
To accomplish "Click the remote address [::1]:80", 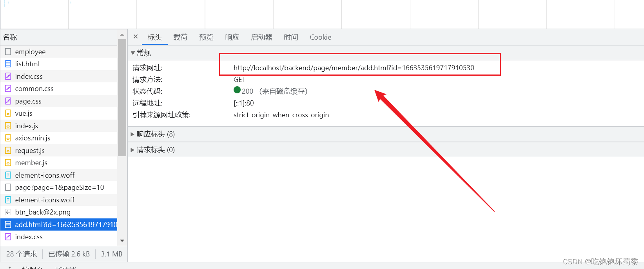I will click(243, 103).
